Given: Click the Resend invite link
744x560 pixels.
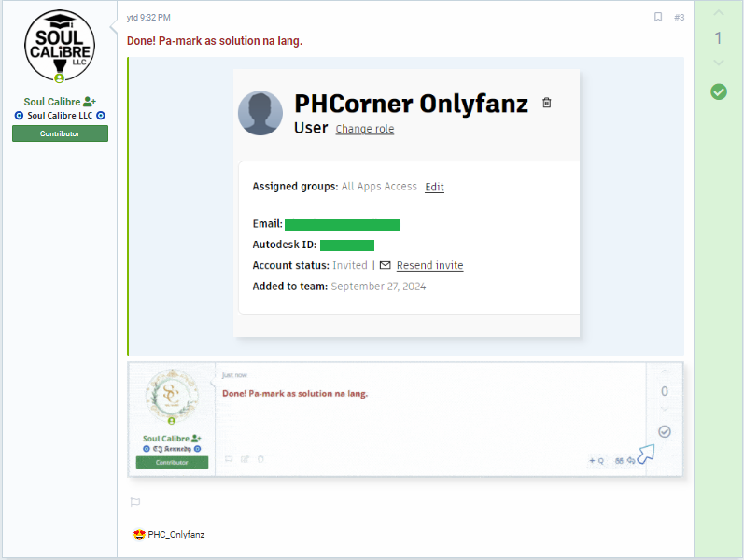Looking at the screenshot, I should pos(429,265).
